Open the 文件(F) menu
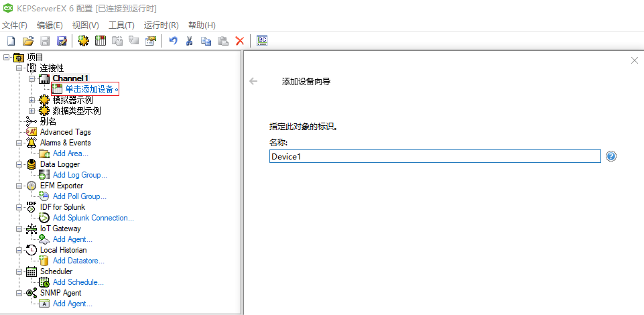Viewport: 644px width, 315px height. [15, 25]
